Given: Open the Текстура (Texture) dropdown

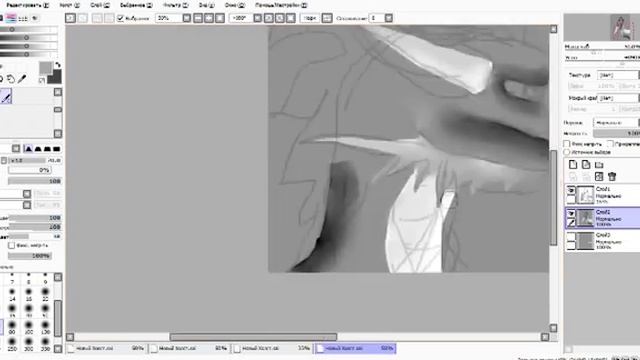Looking at the screenshot, I should 618,75.
